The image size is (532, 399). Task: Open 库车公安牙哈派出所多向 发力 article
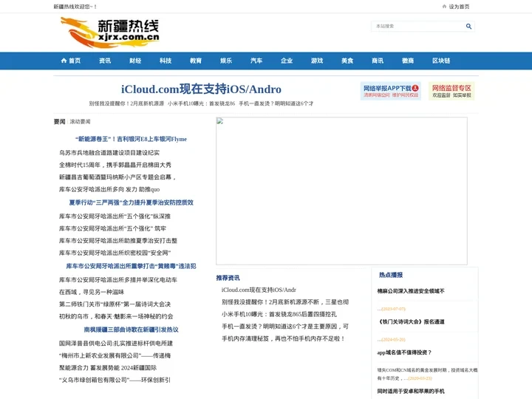tap(109, 189)
